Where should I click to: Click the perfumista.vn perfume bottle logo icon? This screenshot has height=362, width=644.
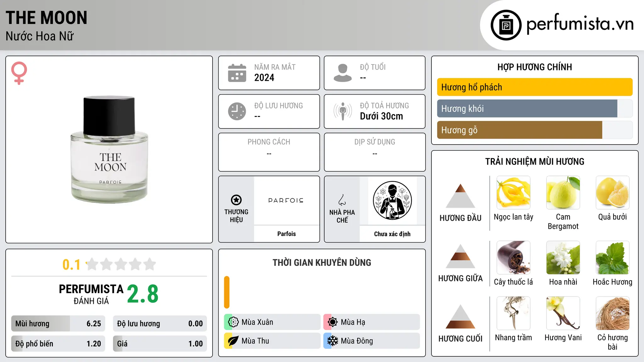(506, 25)
